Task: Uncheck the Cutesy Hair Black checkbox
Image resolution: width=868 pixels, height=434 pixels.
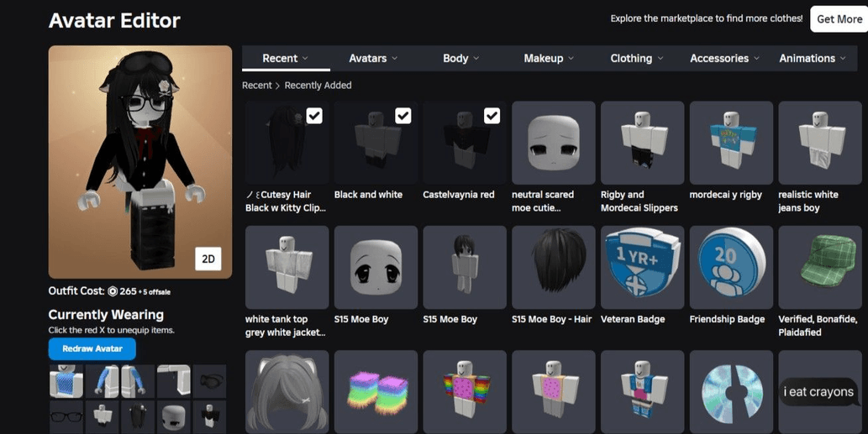Action: pyautogui.click(x=314, y=116)
